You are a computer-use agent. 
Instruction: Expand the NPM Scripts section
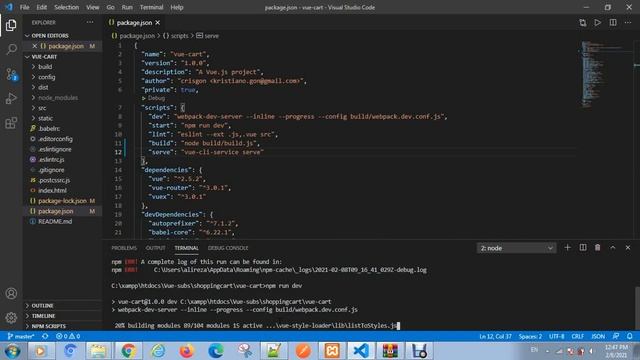(x=49, y=326)
